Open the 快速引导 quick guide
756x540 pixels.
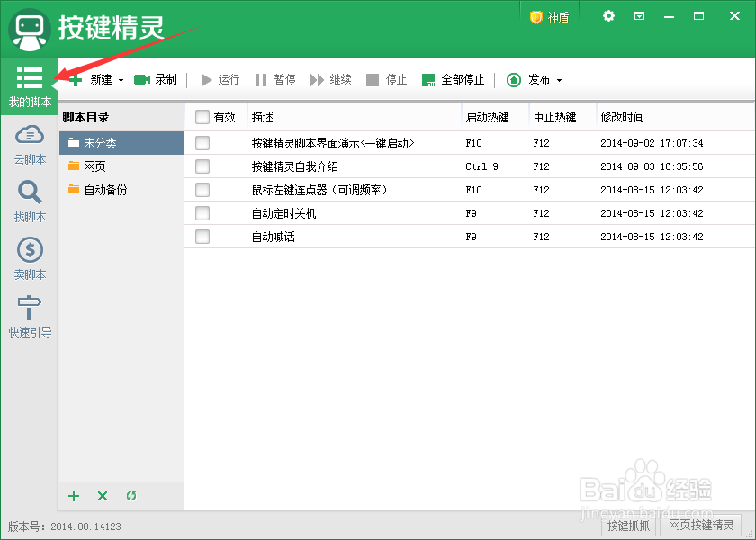(30, 316)
